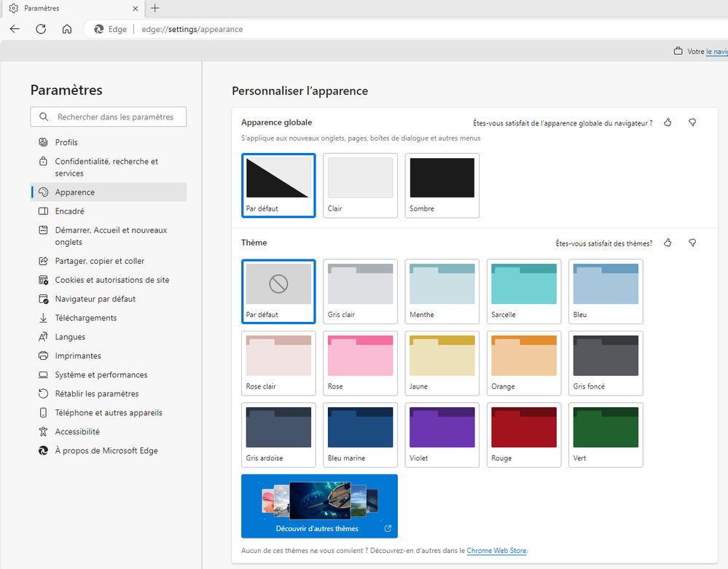Click the briefcase icon in banner
This screenshot has height=569, width=728.
tap(678, 51)
